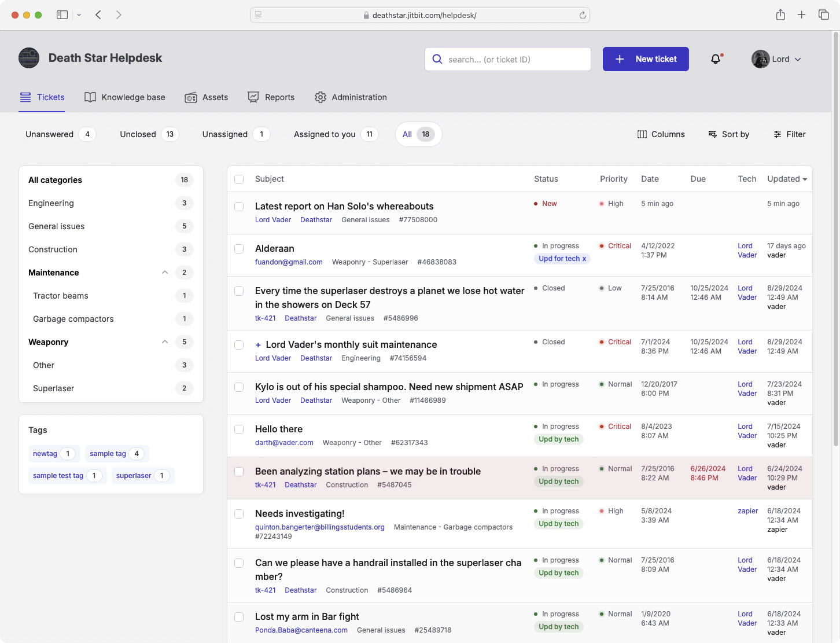Check the select-all checkbox in the header
Image resolution: width=840 pixels, height=643 pixels.
click(239, 179)
